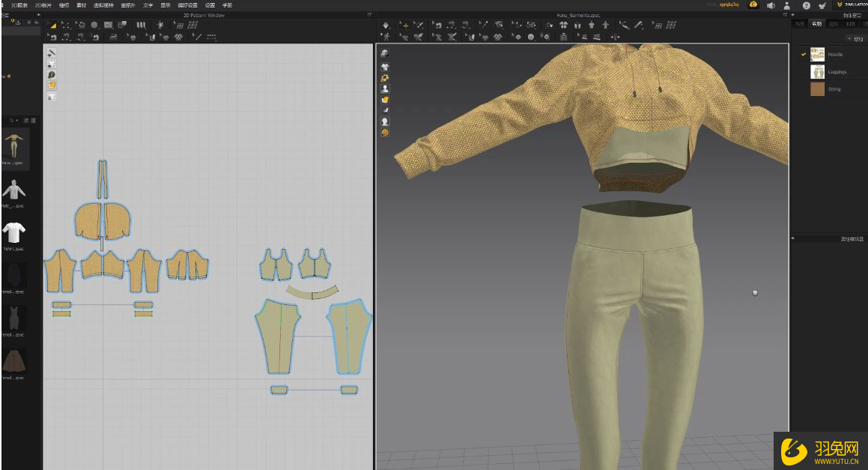The height and width of the screenshot is (470, 868).
Task: Expand the property editor panel arrow
Action: (794, 238)
